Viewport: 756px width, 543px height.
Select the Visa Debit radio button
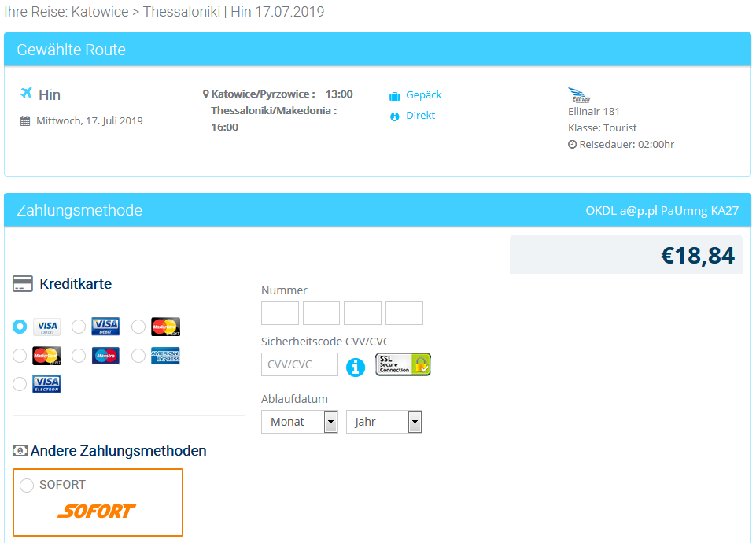tap(79, 327)
